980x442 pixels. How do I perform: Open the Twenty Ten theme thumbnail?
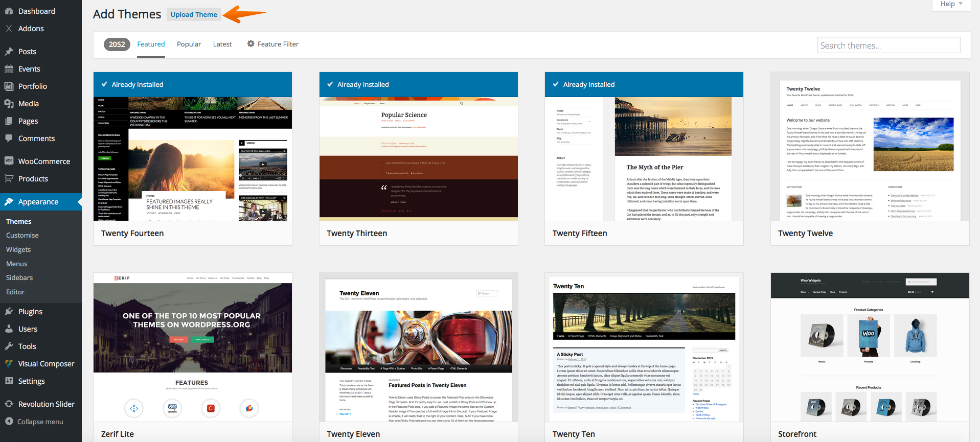644,347
